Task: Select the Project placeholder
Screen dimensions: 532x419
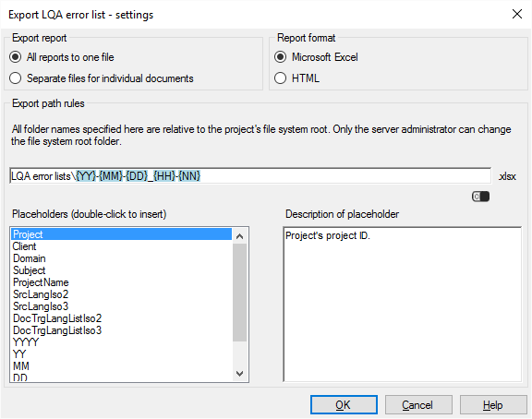Action: [122, 234]
